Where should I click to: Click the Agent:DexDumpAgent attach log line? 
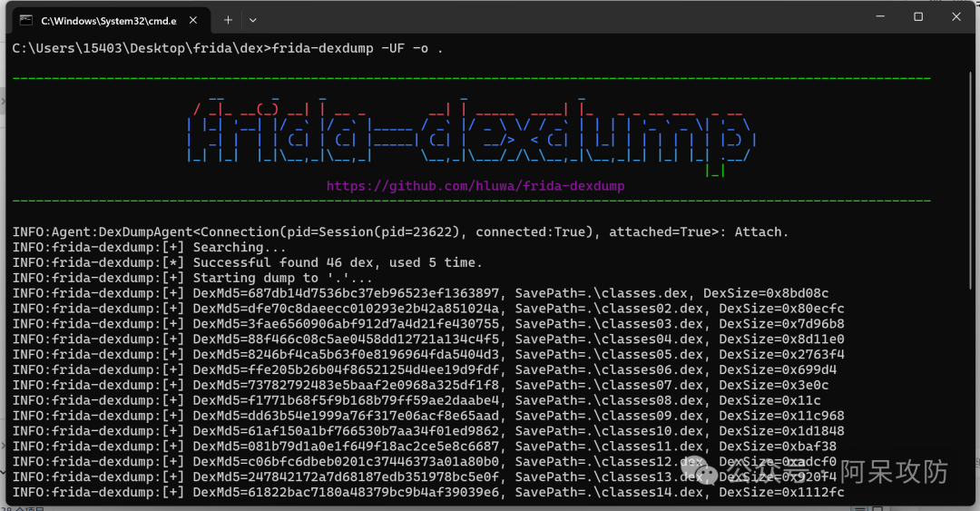401,232
